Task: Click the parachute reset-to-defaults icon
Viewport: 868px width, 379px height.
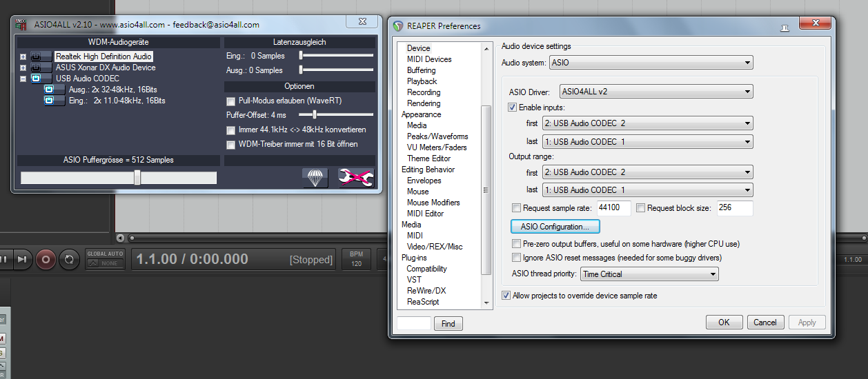Action: click(x=315, y=178)
